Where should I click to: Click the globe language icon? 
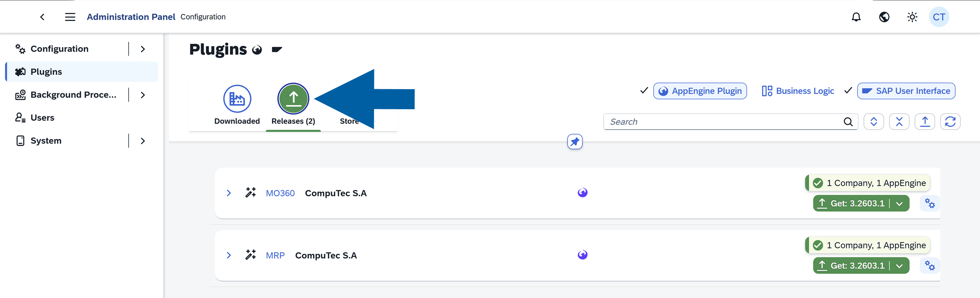[x=884, y=17]
